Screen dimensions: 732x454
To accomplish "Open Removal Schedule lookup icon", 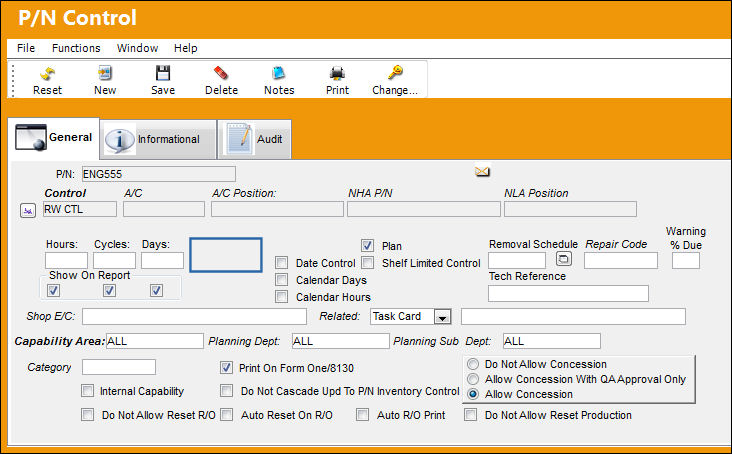I will (x=563, y=258).
